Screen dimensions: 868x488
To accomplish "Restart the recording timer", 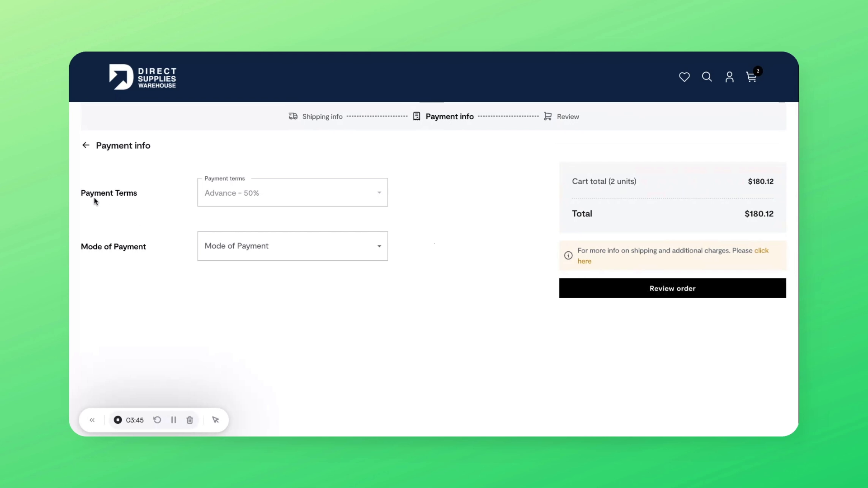I will [x=157, y=420].
